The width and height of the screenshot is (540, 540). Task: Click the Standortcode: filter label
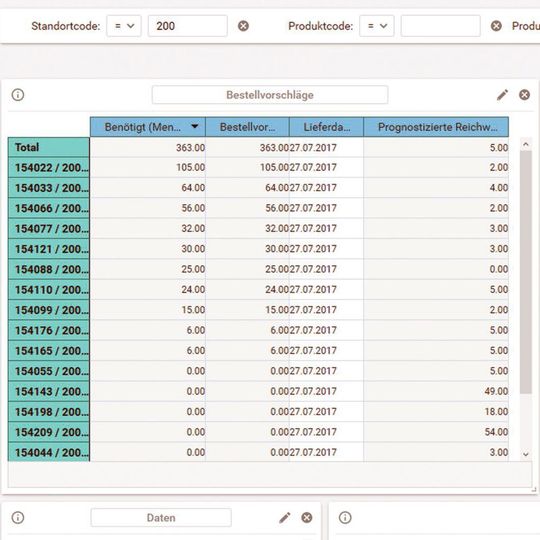click(66, 26)
